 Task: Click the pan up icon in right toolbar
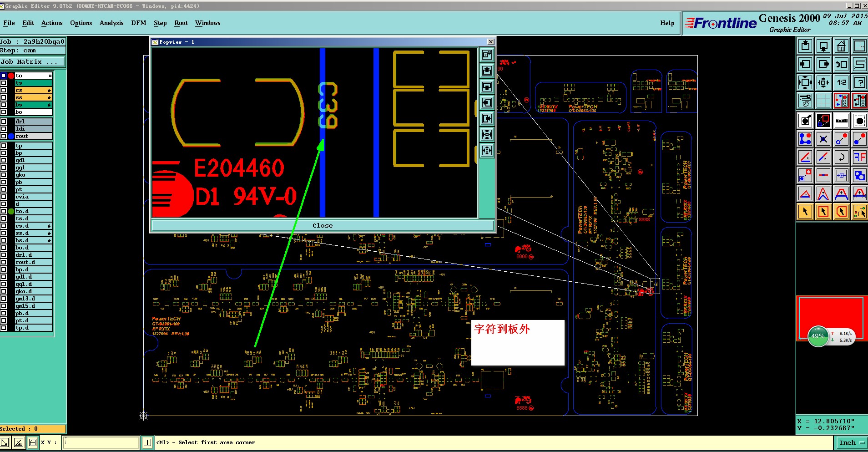click(805, 46)
